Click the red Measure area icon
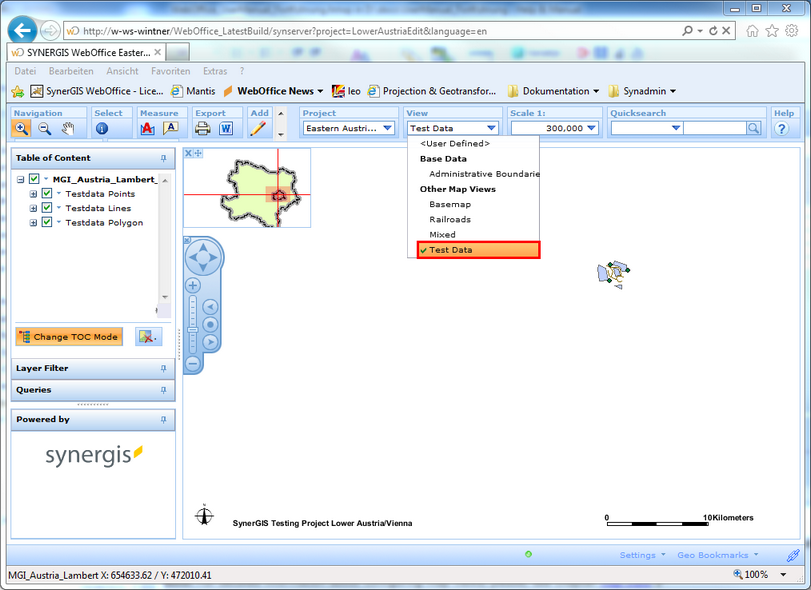The image size is (811, 590). pyautogui.click(x=146, y=127)
